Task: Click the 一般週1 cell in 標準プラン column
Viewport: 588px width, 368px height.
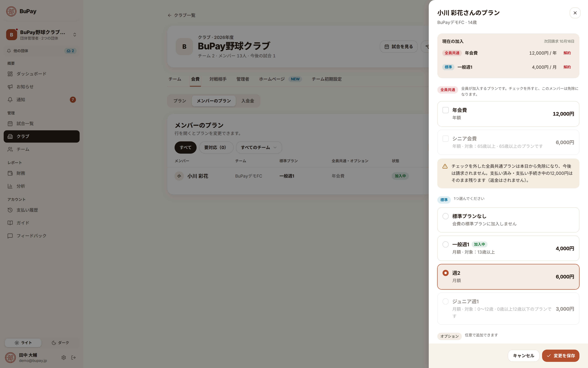Action: 287,176
